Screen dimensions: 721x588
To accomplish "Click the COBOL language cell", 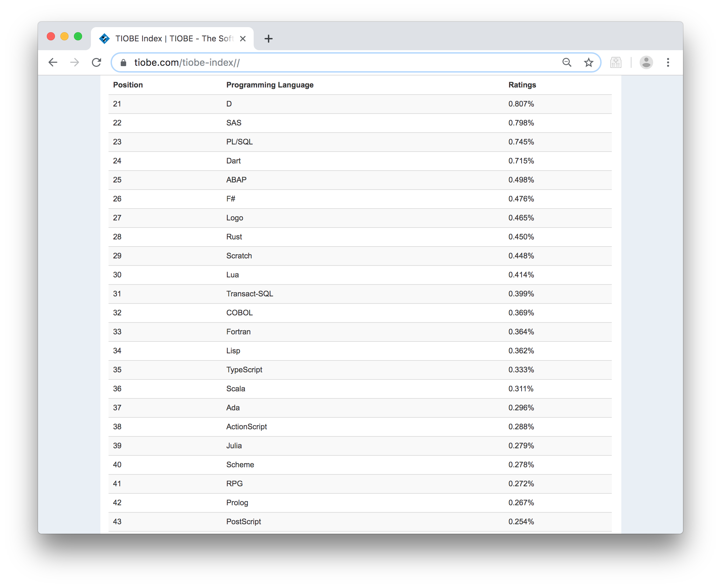I will click(240, 313).
